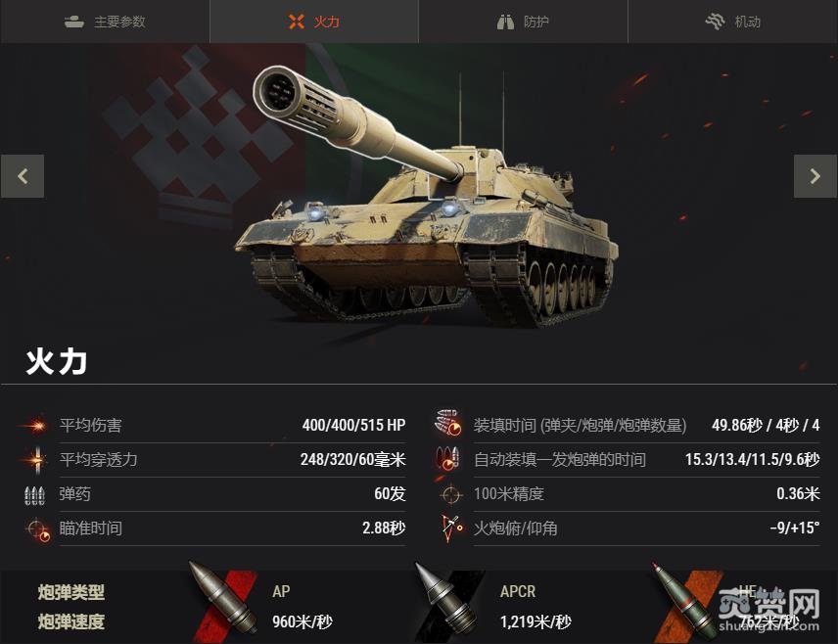The width and height of the screenshot is (838, 644).
Task: Click the 火炮俯/仰角 gun depression icon
Action: point(452,529)
